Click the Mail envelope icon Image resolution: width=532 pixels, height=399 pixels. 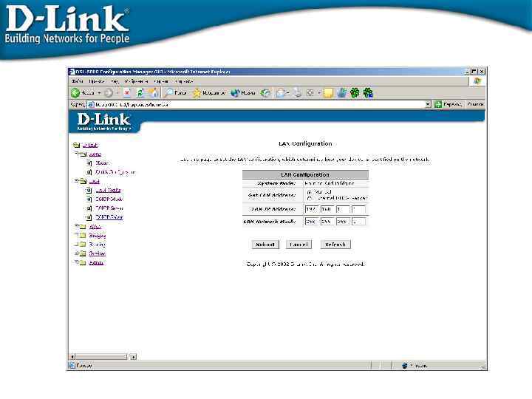pos(280,92)
